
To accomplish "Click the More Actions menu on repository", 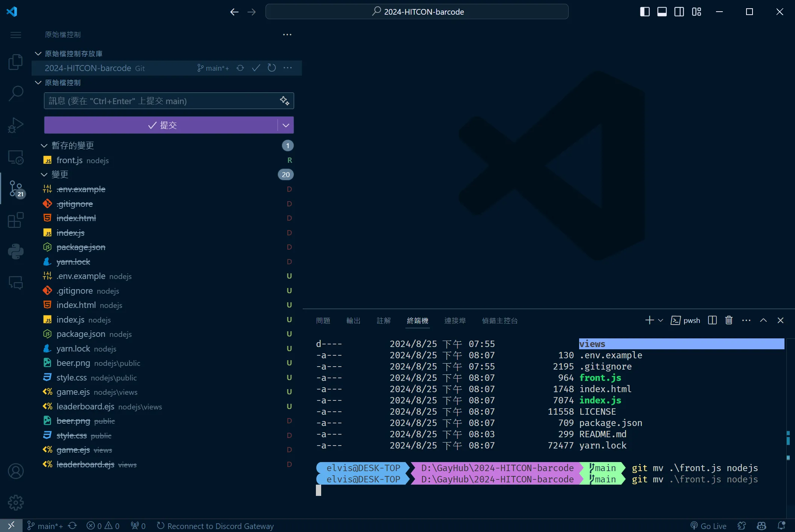I will coord(288,67).
